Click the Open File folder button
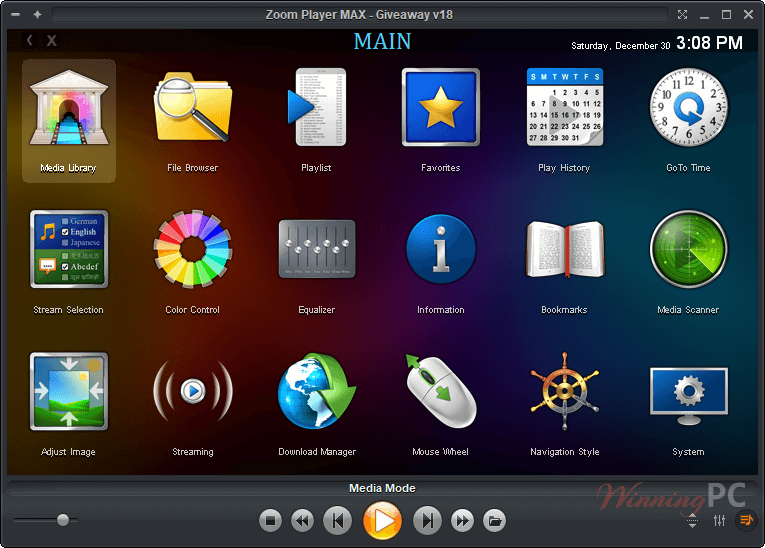The image size is (765, 548). 495,521
